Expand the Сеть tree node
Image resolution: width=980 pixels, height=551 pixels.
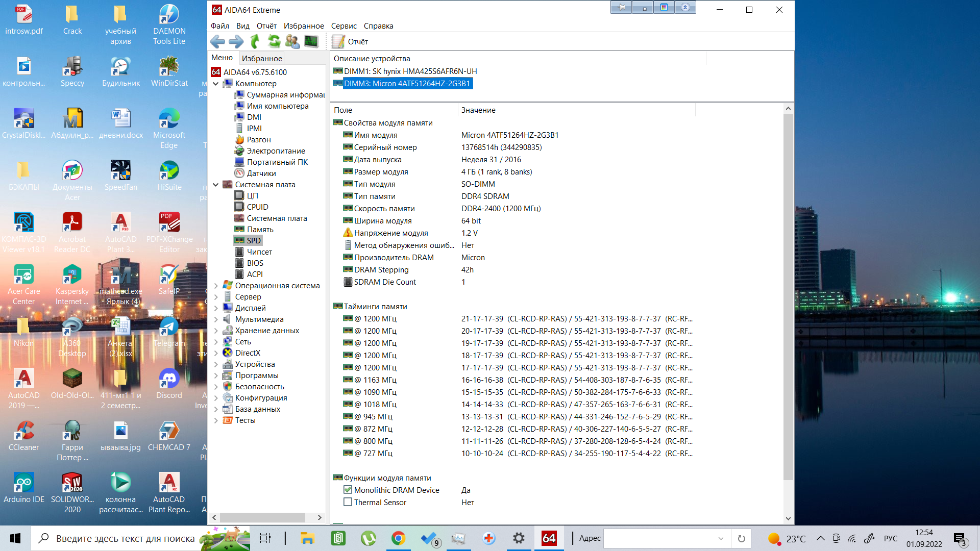click(x=216, y=342)
